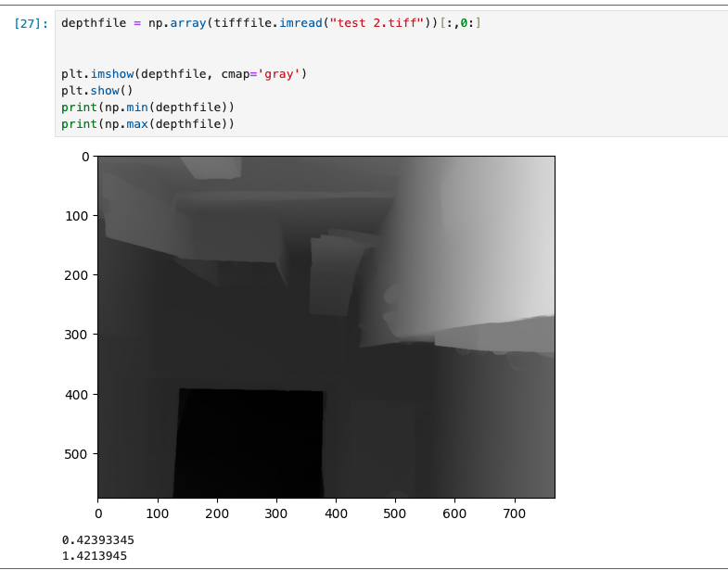Click the depthfile assignment code line
The image size is (728, 570).
click(x=271, y=23)
